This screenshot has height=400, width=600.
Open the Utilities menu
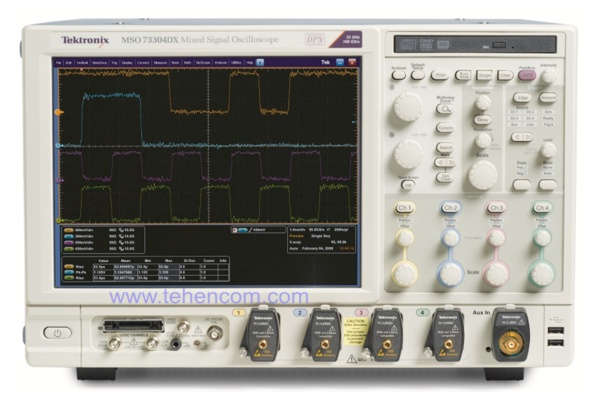[x=236, y=62]
